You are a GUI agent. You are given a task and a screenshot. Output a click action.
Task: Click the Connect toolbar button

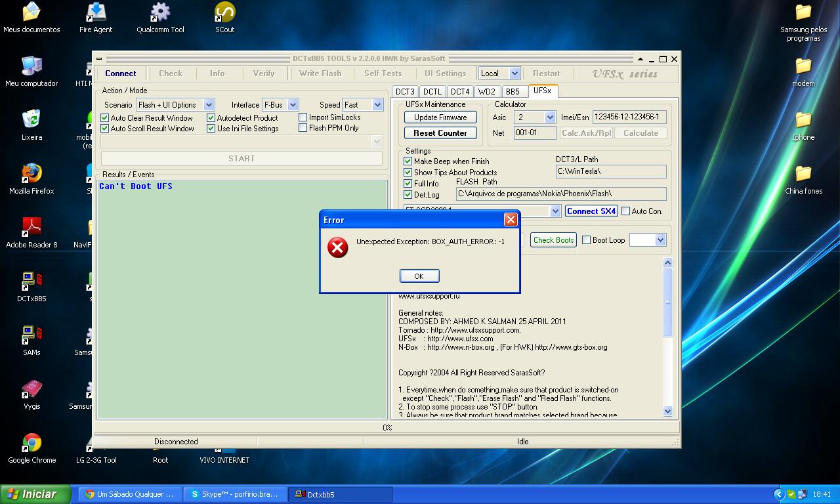[x=121, y=73]
